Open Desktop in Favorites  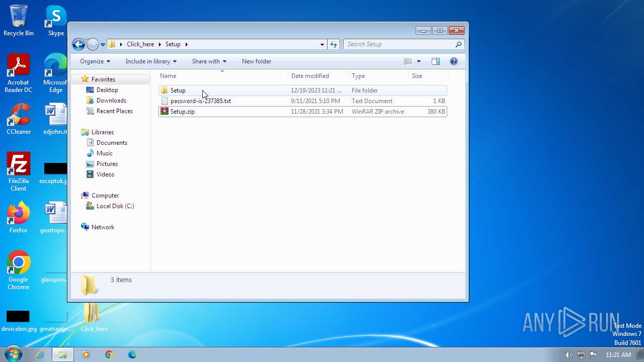tap(107, 90)
